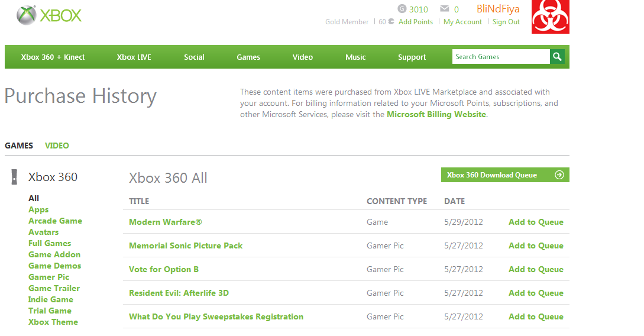Image resolution: width=644 pixels, height=336 pixels.
Task: Open the Resident Evil: Afterlife 3D title
Action: tap(179, 293)
